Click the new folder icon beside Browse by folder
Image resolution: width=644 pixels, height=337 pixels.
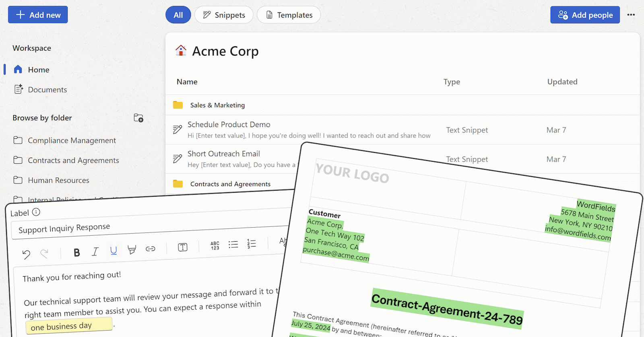[138, 118]
